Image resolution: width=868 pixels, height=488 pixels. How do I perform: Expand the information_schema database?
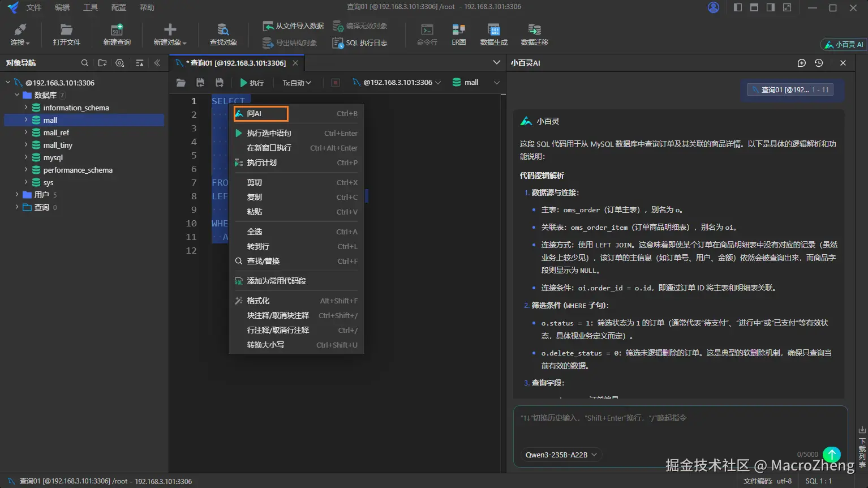[x=26, y=107]
